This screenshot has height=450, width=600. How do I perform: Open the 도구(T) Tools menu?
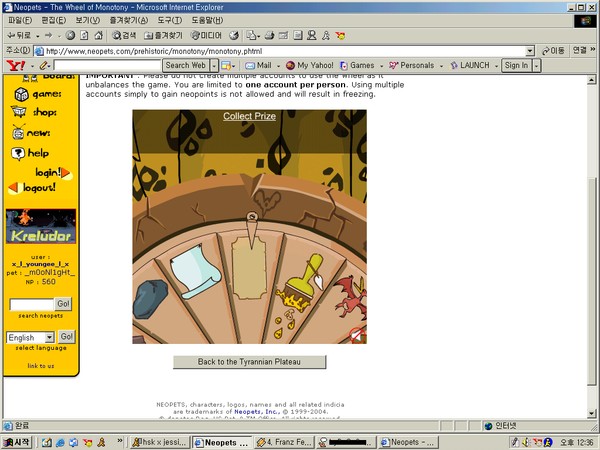(170, 20)
